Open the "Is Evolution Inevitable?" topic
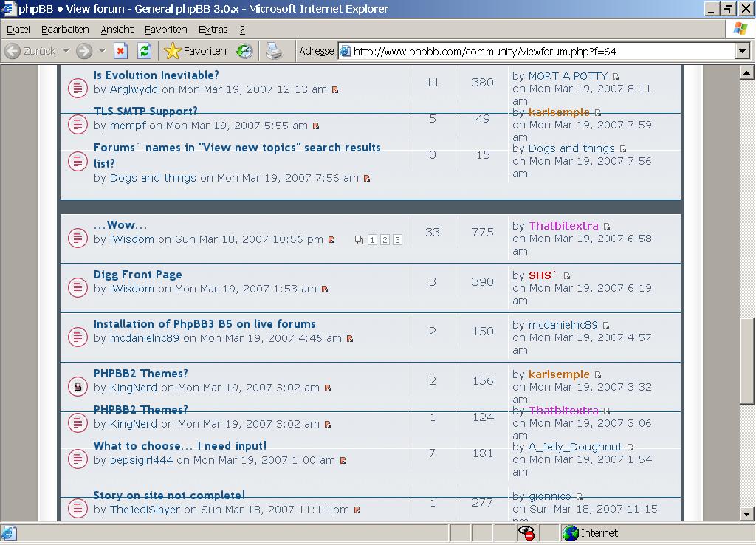 coord(157,75)
